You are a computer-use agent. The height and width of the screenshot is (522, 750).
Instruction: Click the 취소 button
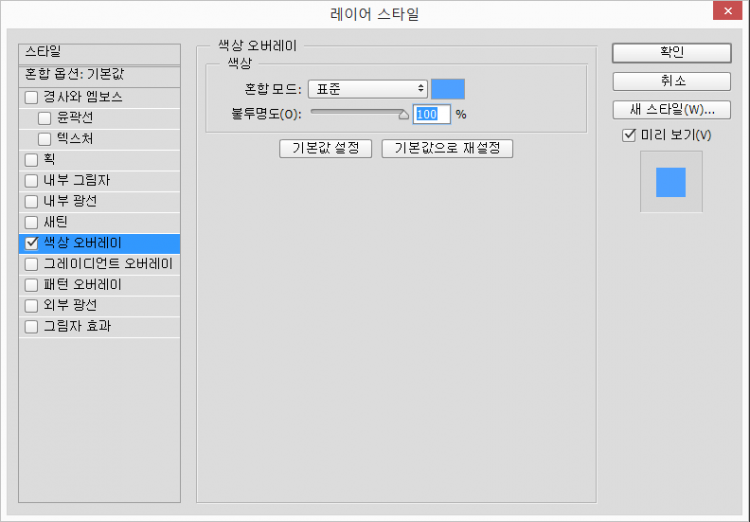(x=671, y=81)
